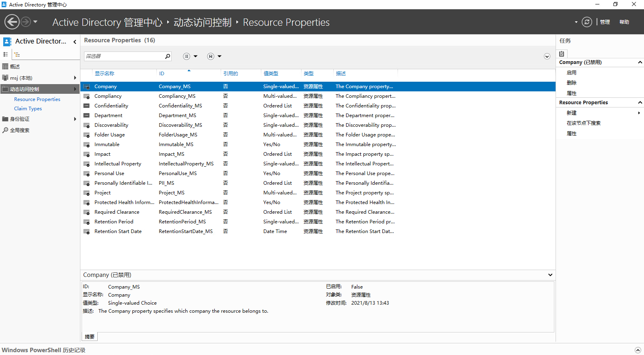The width and height of the screenshot is (644, 355).
Task: Sort by 显示名称 column header
Action: pos(105,74)
